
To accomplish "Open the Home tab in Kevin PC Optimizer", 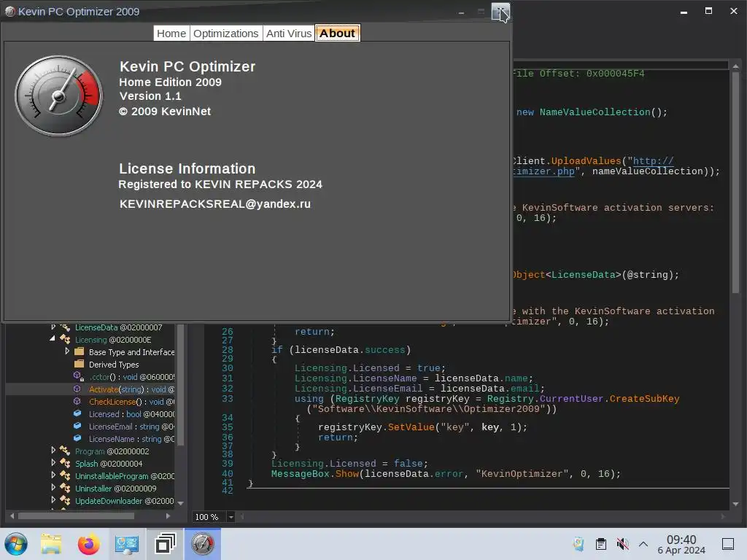I will point(171,34).
